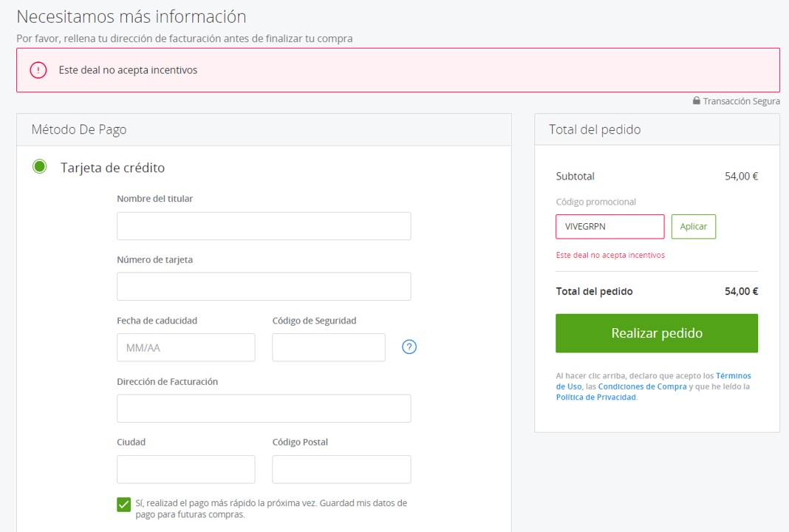Click the promo code field containing VIVEGRPN

(609, 227)
